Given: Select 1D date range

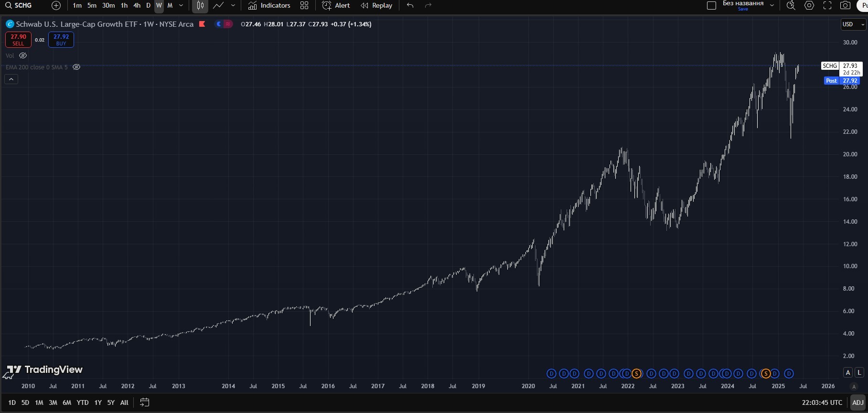Looking at the screenshot, I should (x=12, y=402).
